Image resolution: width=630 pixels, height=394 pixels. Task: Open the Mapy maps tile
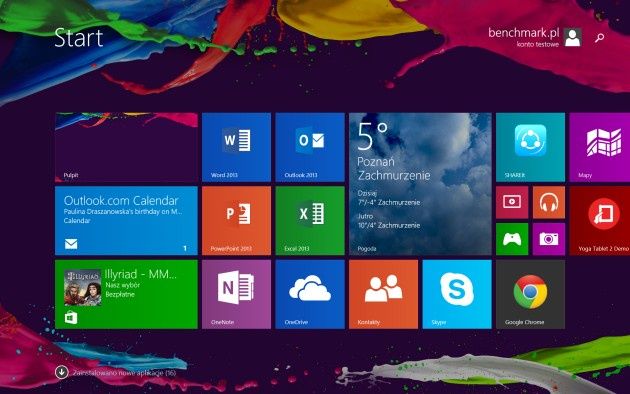pos(599,147)
